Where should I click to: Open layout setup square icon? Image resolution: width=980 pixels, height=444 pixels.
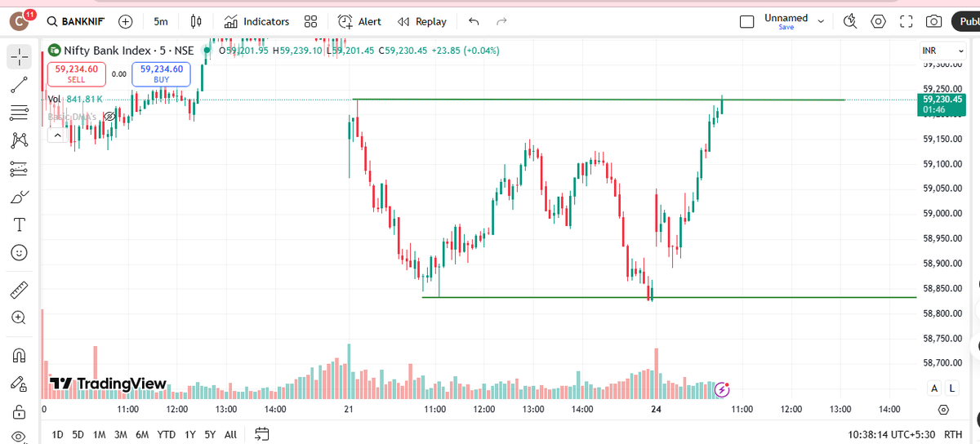(x=746, y=22)
